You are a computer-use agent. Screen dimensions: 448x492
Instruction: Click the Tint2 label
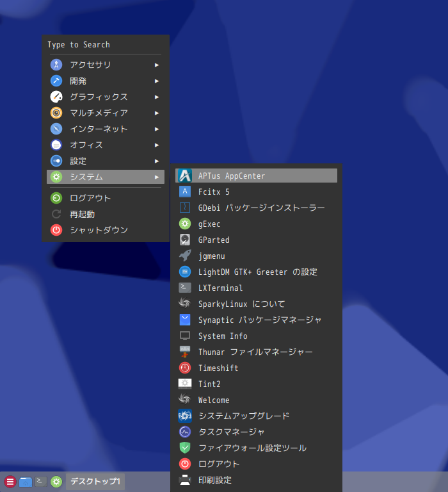[209, 384]
